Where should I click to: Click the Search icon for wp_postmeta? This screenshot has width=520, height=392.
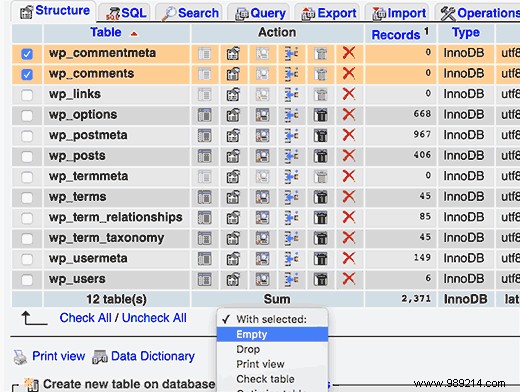262,136
